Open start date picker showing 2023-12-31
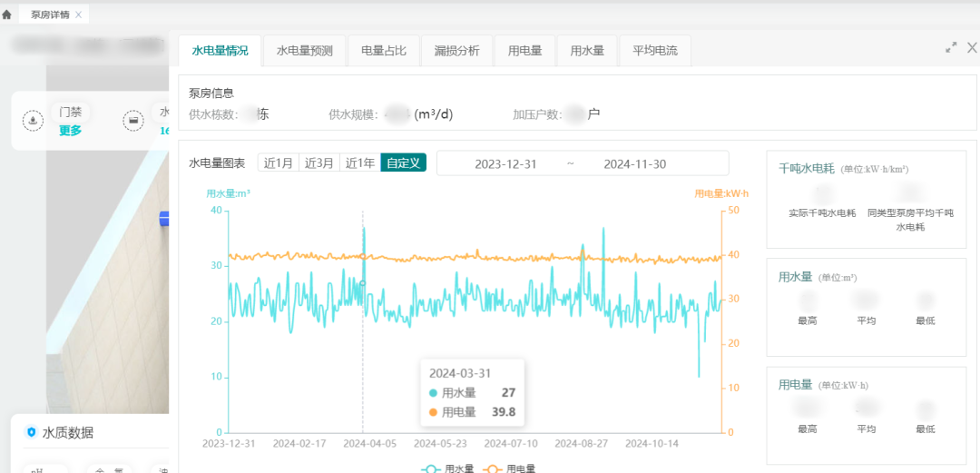 (505, 163)
